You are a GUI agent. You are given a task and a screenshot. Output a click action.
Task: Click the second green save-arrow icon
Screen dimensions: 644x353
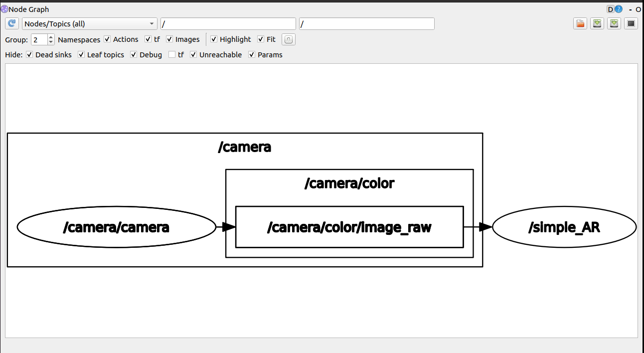tap(614, 23)
